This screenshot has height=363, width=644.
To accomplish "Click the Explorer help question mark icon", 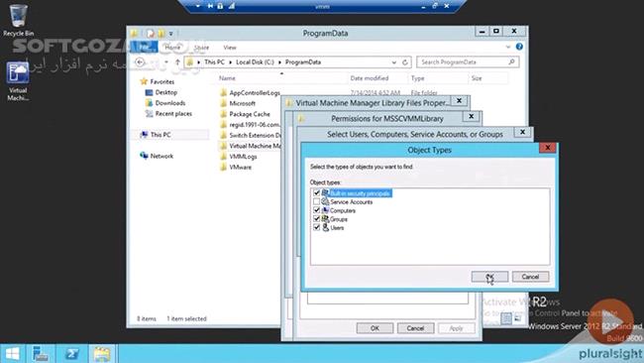I will pos(519,47).
